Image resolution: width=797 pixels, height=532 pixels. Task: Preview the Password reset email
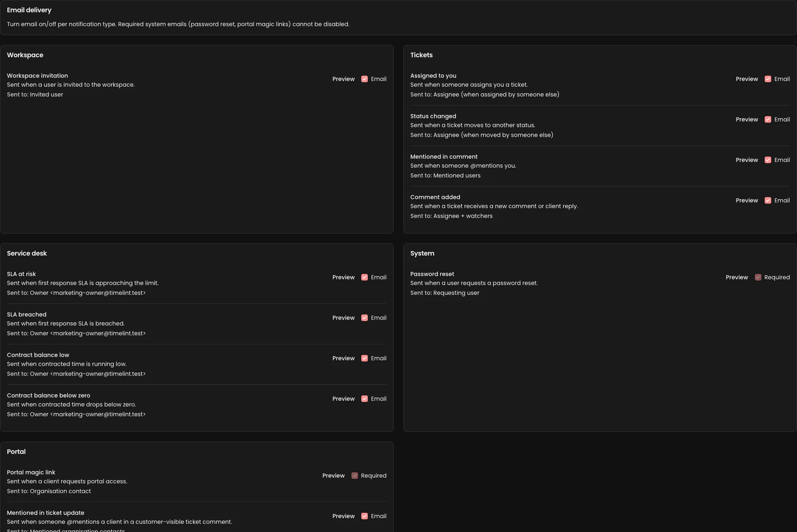[x=736, y=277]
